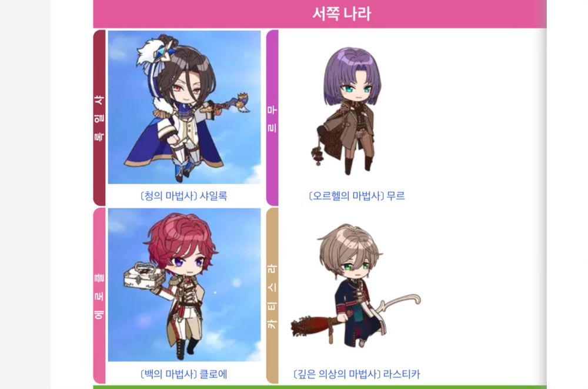Follow the 〔깊은 의상의 마법사〕 라스티카 link
The image size is (588, 389).
click(x=357, y=374)
